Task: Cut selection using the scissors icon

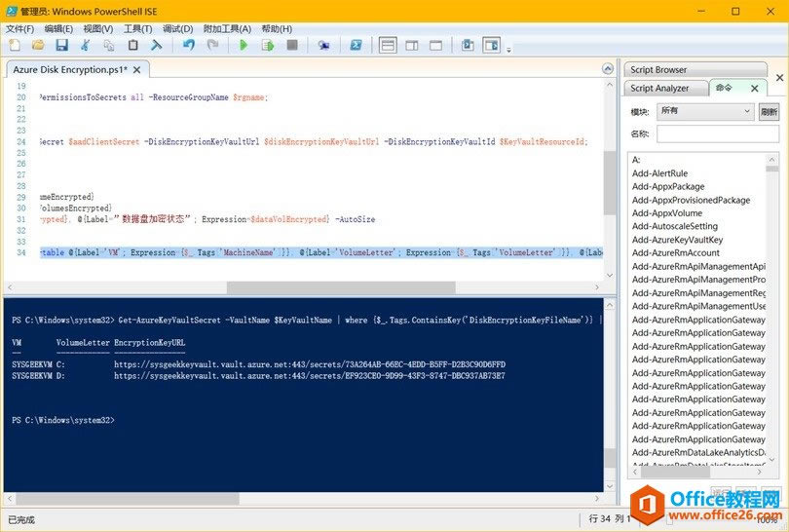Action: click(x=86, y=45)
